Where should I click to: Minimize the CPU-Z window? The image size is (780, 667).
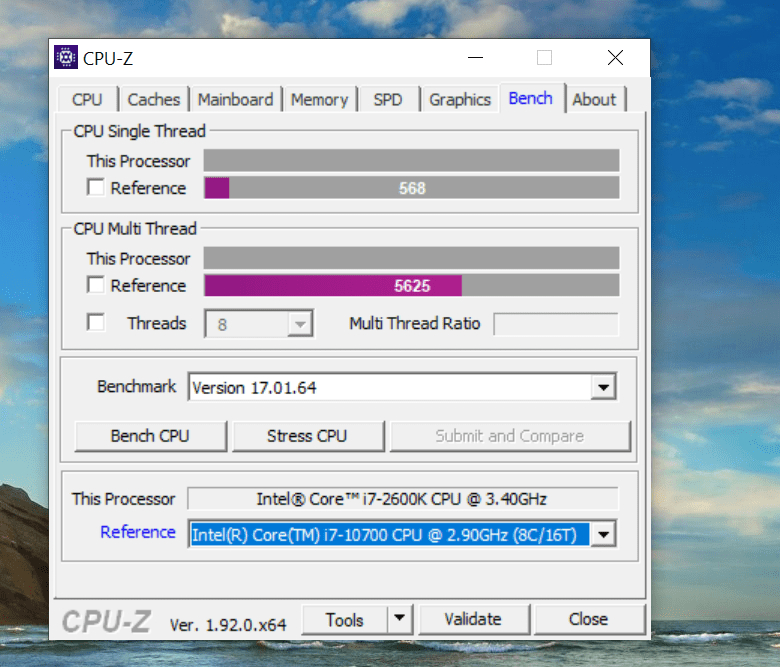coord(475,58)
